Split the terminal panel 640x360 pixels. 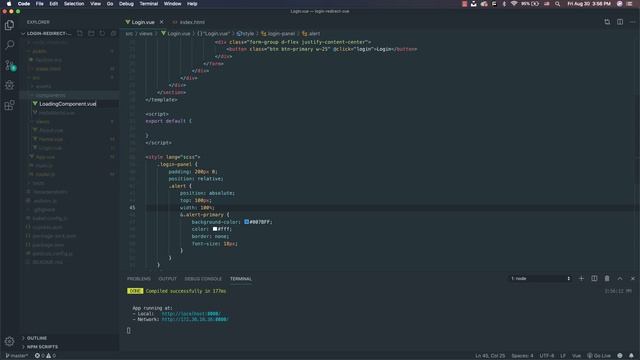594,278
